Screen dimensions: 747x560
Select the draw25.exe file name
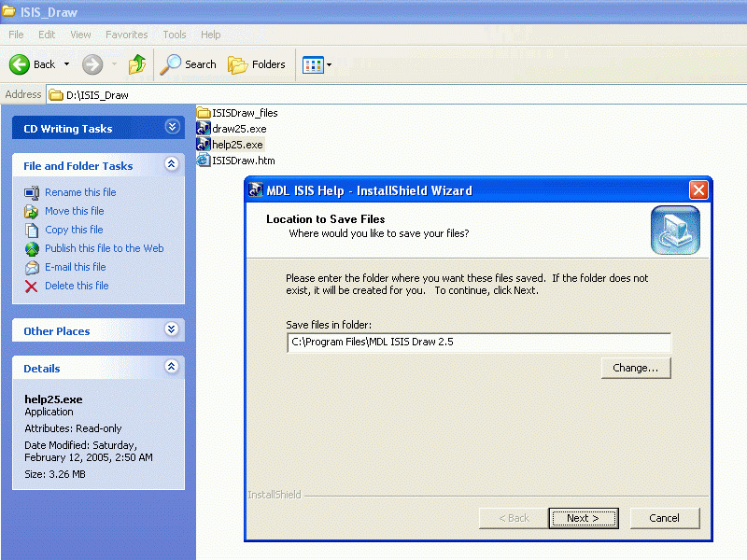pyautogui.click(x=239, y=129)
